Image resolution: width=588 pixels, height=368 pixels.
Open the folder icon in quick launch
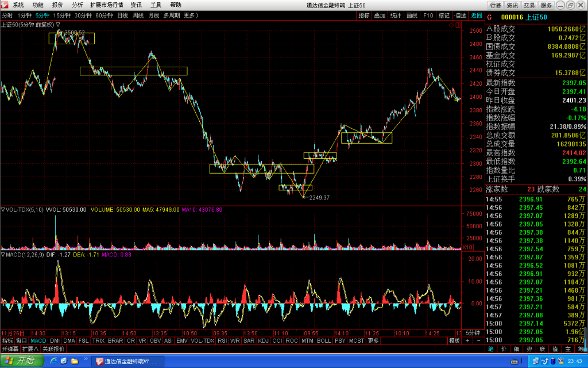click(75, 361)
